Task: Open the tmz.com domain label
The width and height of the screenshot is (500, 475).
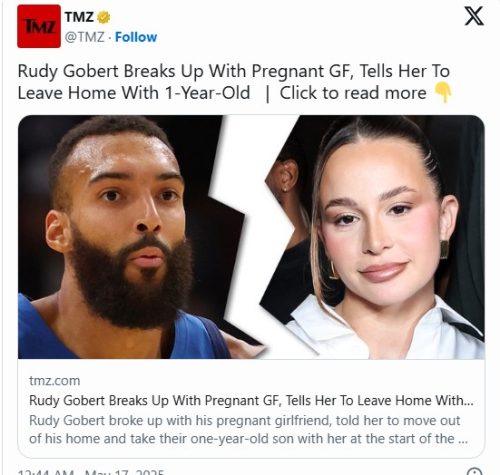Action: (x=55, y=381)
